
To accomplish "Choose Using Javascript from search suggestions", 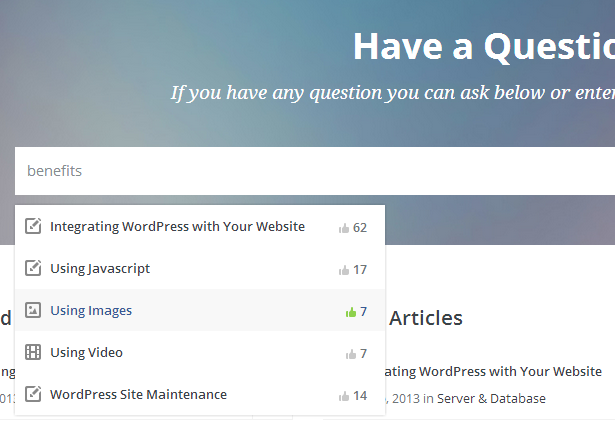I will point(100,269).
